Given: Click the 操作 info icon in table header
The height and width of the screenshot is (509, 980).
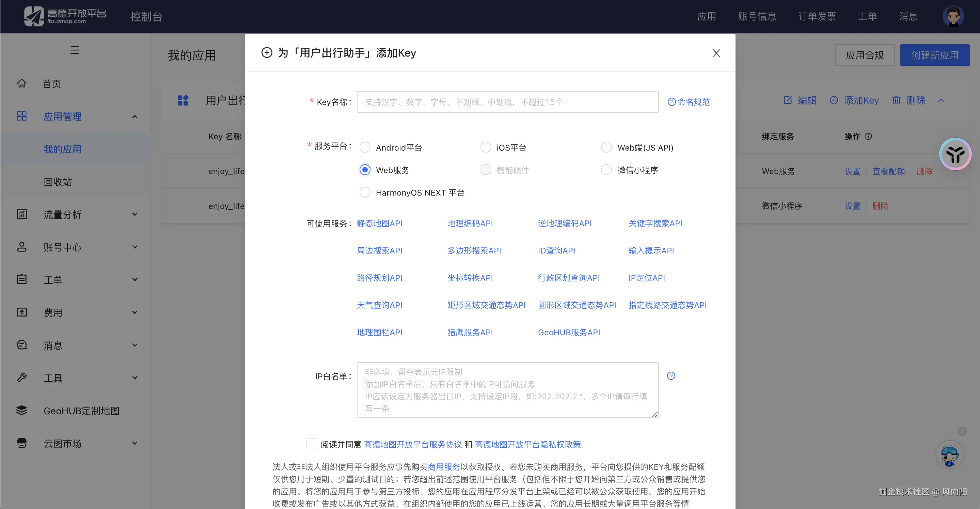Looking at the screenshot, I should 868,136.
